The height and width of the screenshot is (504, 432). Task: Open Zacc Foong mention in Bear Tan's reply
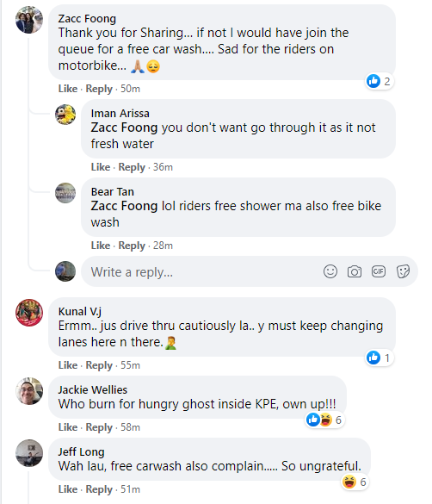coord(124,206)
